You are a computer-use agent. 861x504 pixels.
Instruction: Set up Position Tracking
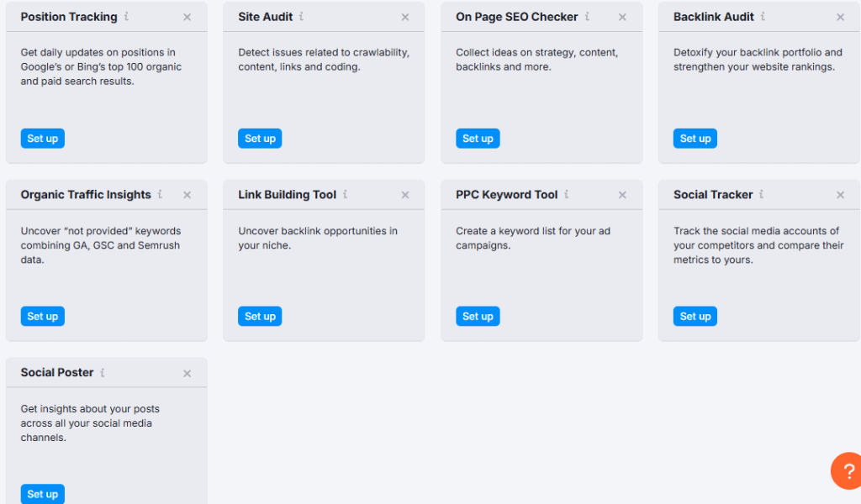coord(42,139)
